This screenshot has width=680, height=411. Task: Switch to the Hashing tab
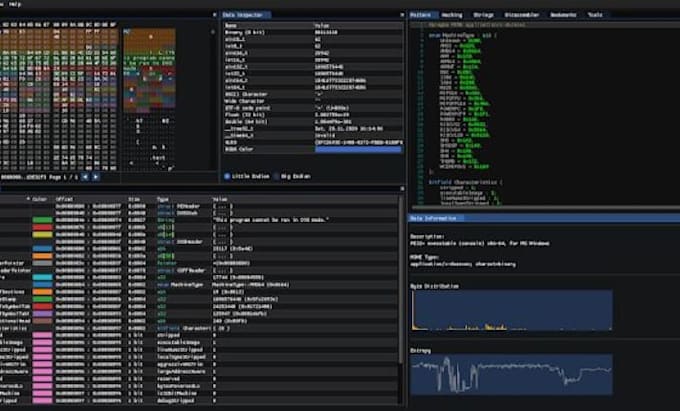click(x=452, y=15)
